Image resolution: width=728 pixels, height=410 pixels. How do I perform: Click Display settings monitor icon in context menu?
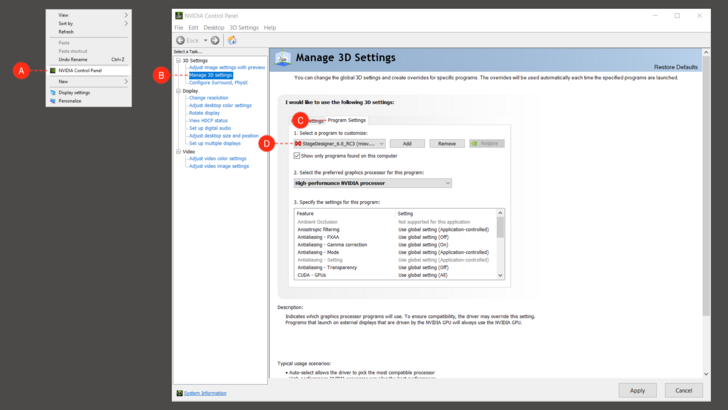click(53, 92)
